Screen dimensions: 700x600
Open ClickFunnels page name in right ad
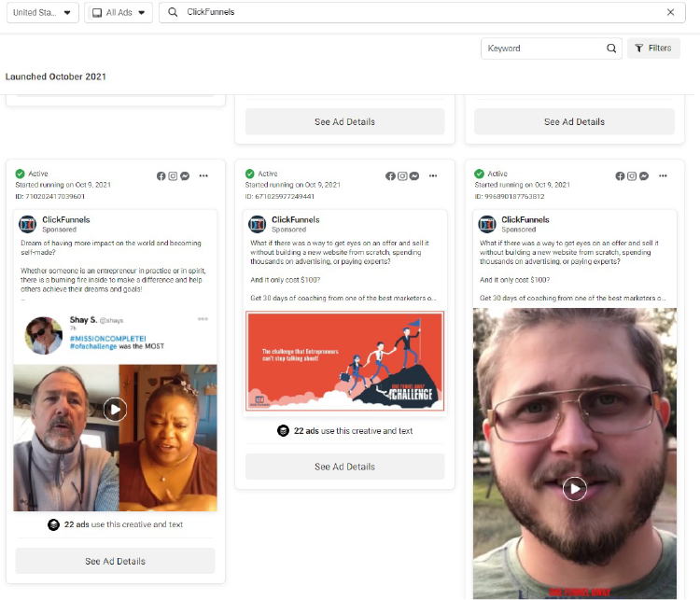tap(525, 219)
